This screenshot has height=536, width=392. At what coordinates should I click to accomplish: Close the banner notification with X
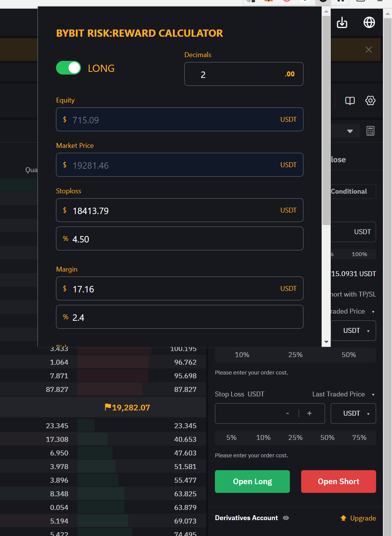tap(369, 50)
